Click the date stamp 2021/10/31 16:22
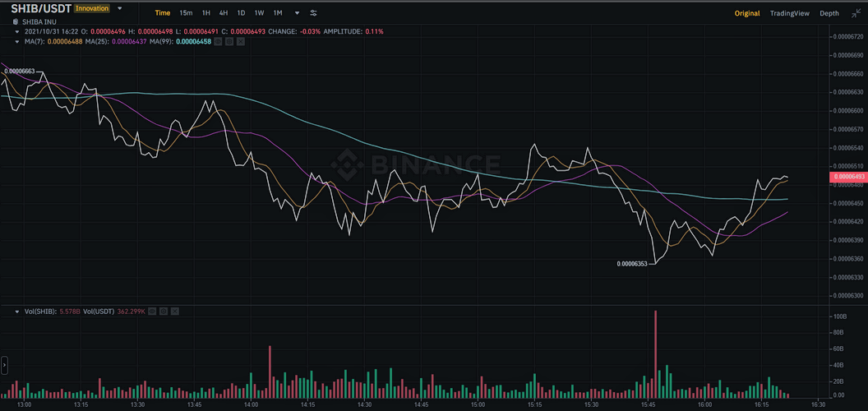 [51, 32]
